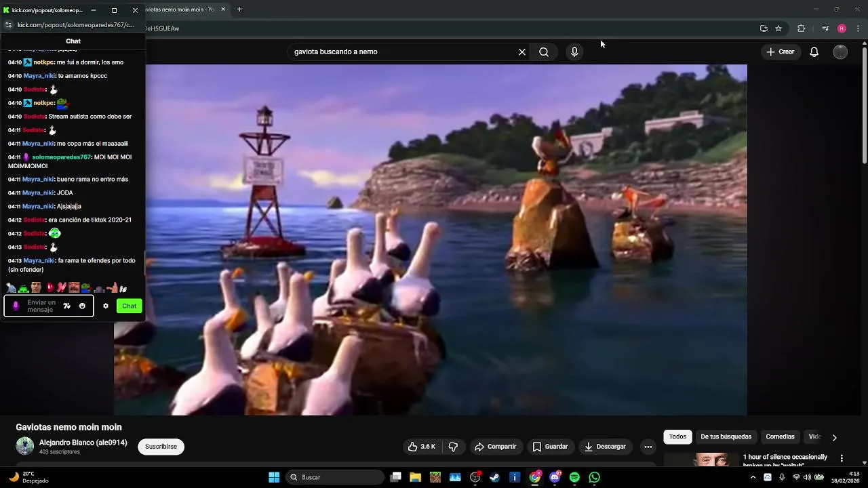Open Steam from the taskbar
868x488 pixels.
495,477
